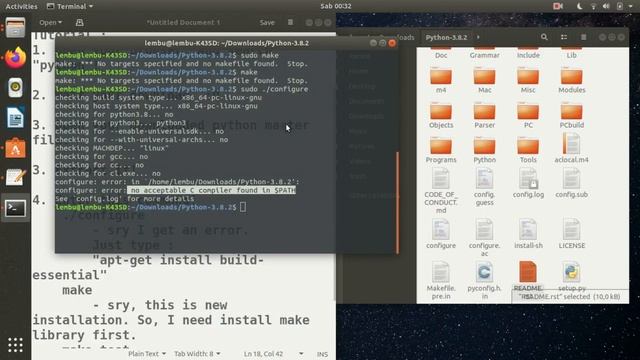Toggle list view in Files toolbar
640x360 pixels.
(564, 37)
